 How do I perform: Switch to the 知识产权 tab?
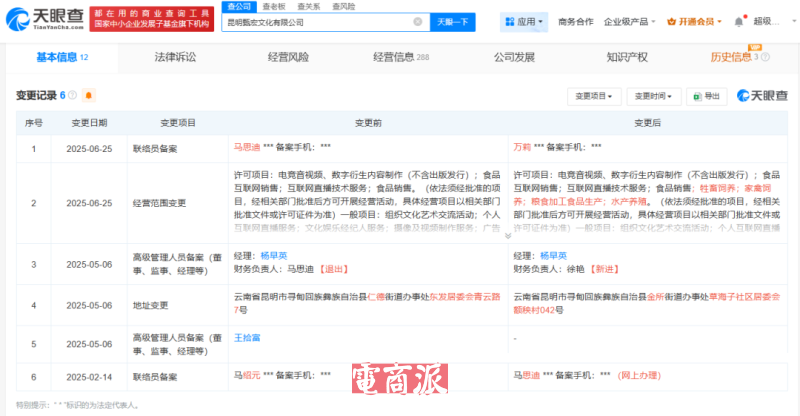click(x=627, y=57)
